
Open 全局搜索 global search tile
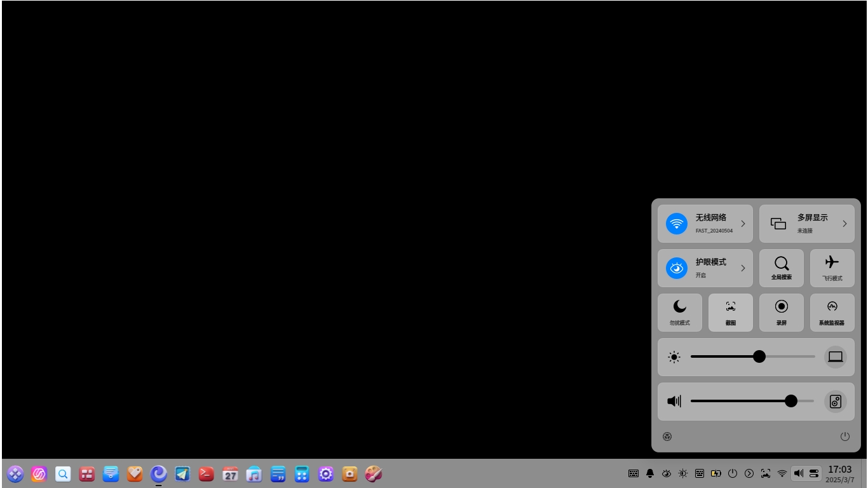coord(782,268)
